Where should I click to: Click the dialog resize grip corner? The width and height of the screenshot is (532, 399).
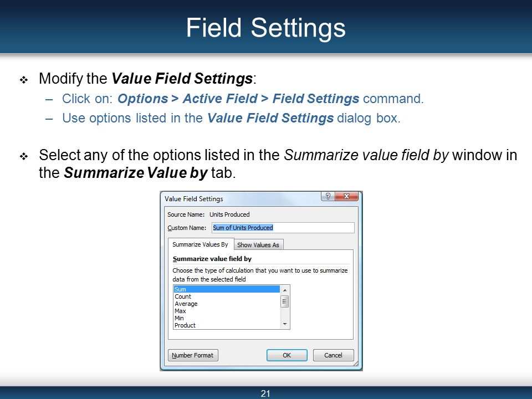point(356,364)
